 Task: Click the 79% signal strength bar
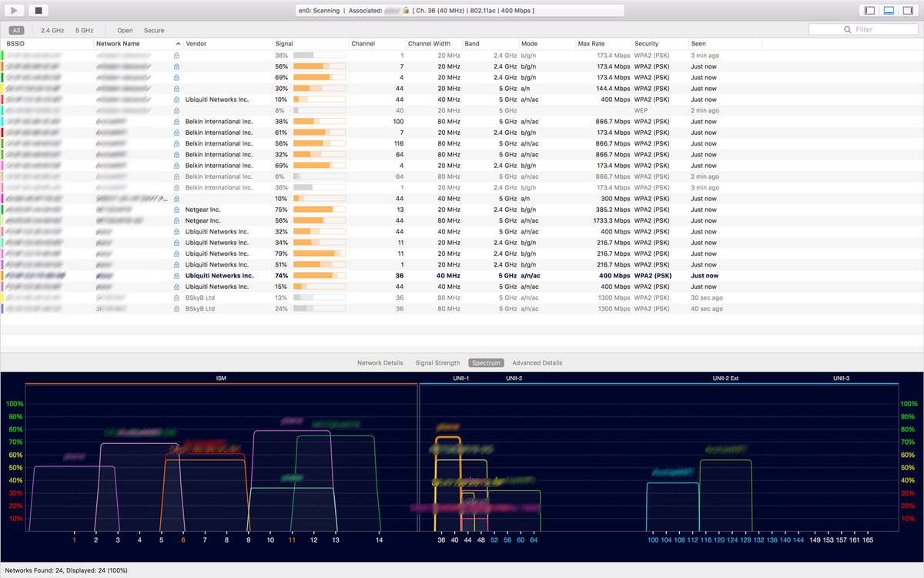click(x=320, y=254)
